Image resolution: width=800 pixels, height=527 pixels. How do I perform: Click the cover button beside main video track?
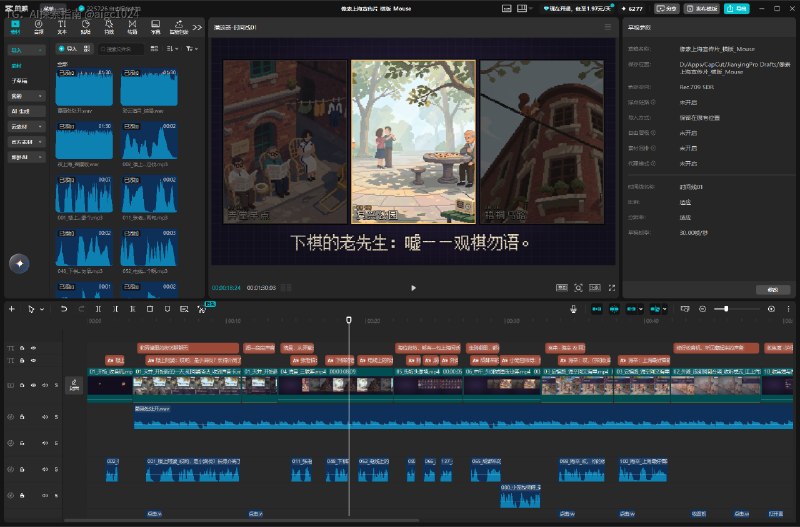74,385
